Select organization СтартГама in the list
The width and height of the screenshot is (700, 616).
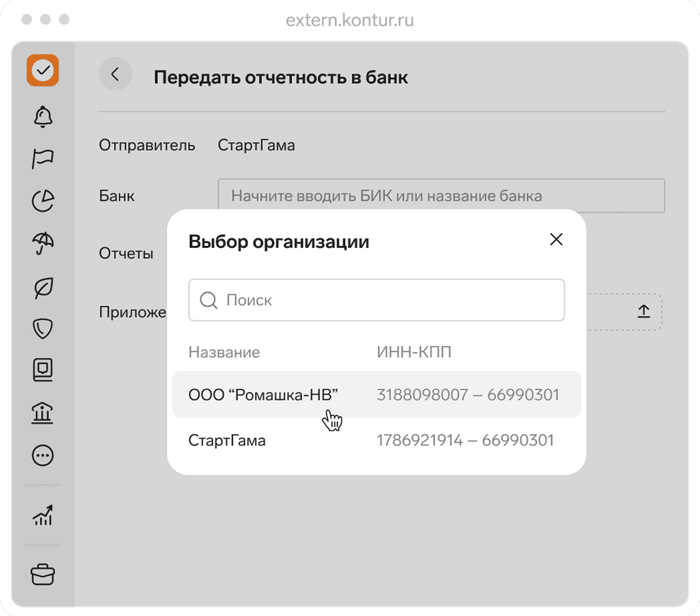click(x=377, y=440)
